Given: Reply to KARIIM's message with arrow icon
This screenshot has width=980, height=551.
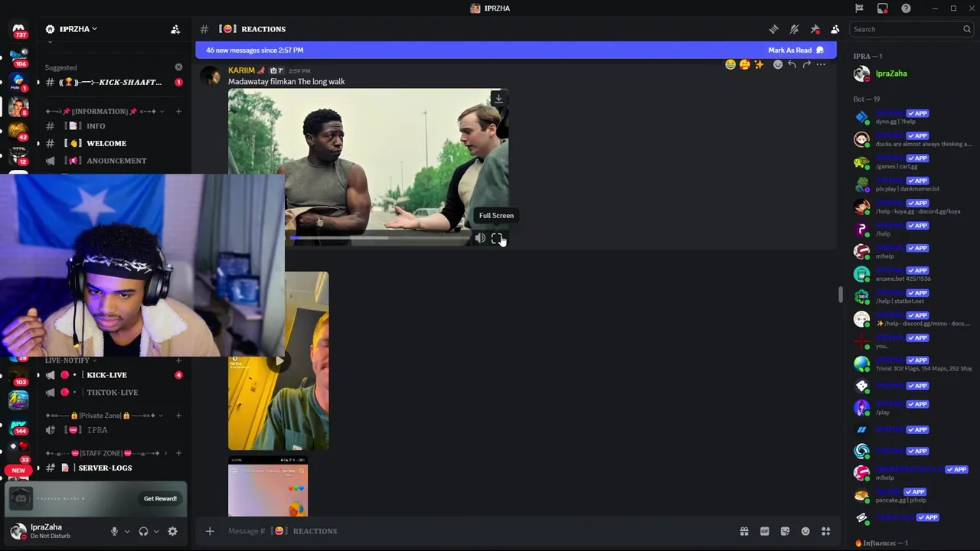Looking at the screenshot, I should click(792, 64).
